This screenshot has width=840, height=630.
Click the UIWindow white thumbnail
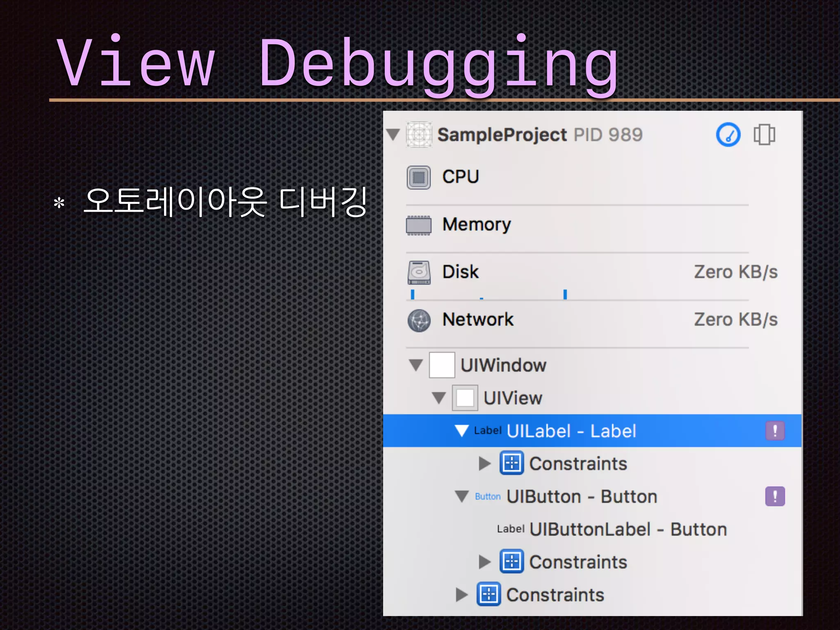click(442, 365)
